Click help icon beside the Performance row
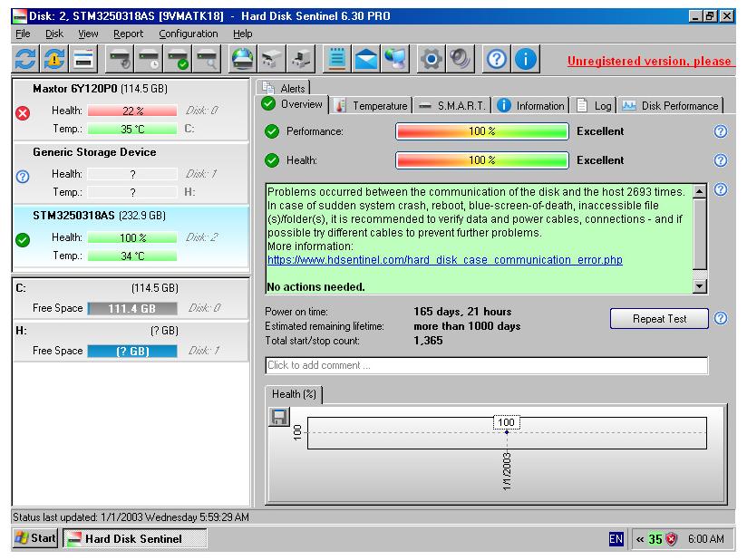 coord(721,131)
